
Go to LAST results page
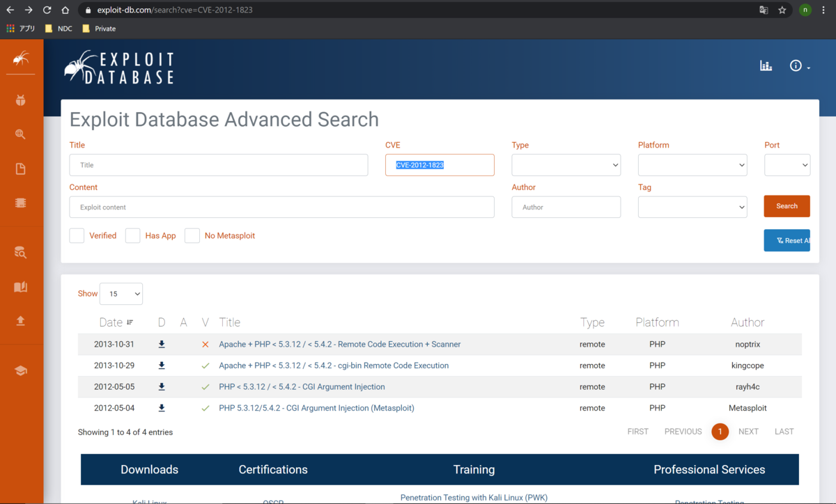(784, 432)
